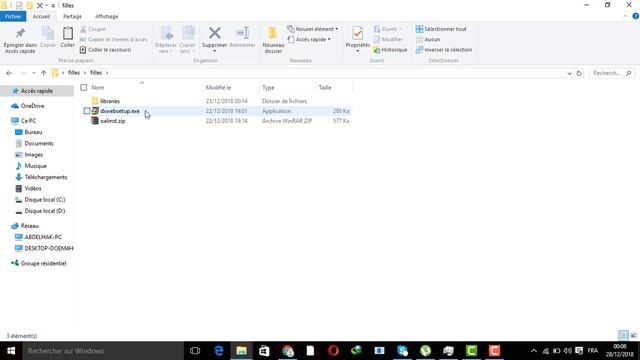The height and width of the screenshot is (360, 640).
Task: Open the Ouvrir dropdown in ribbon
Action: (388, 29)
